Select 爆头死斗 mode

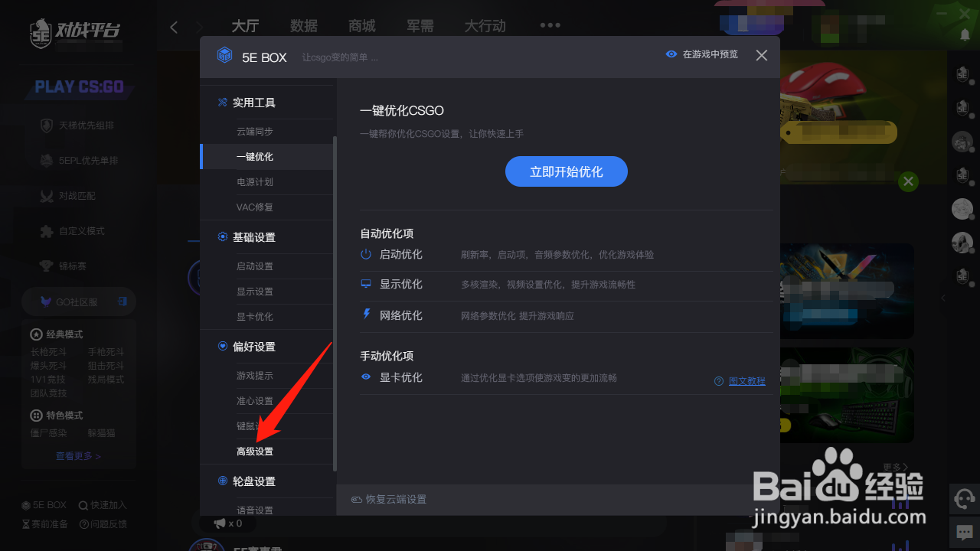48,367
